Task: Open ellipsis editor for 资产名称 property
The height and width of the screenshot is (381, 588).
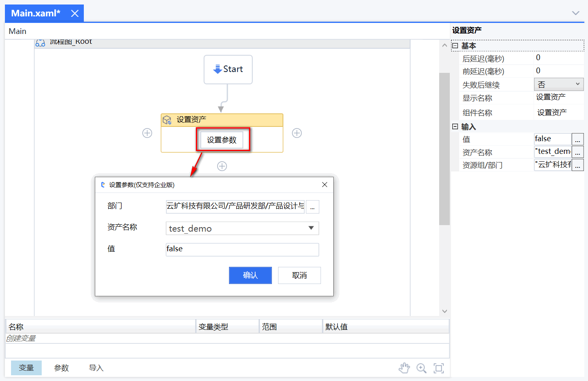Action: (578, 152)
